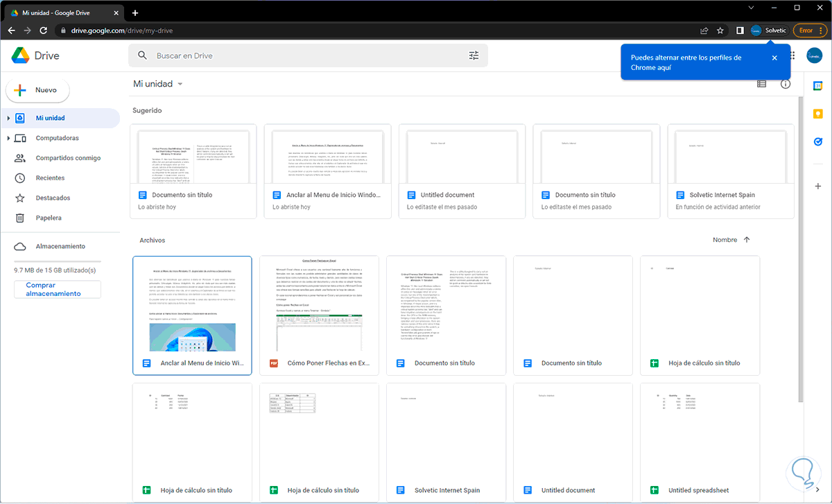
Task: Open Recientes section
Action: click(61, 178)
